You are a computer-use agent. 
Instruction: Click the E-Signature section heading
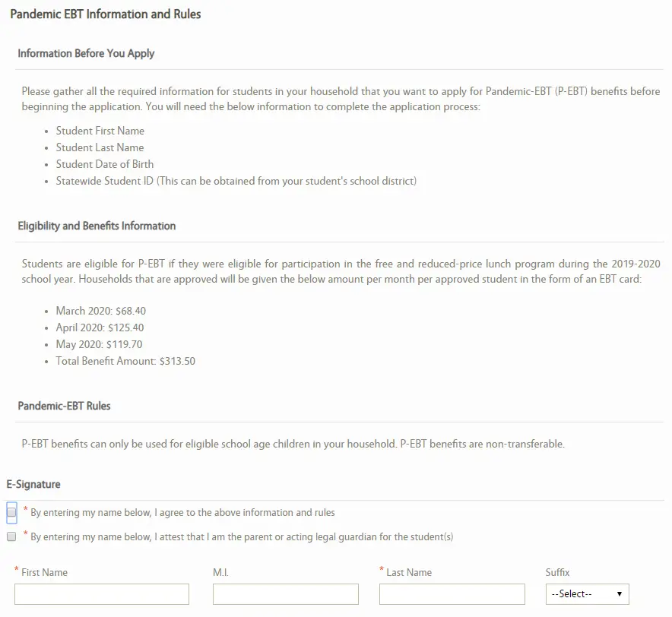tap(33, 484)
